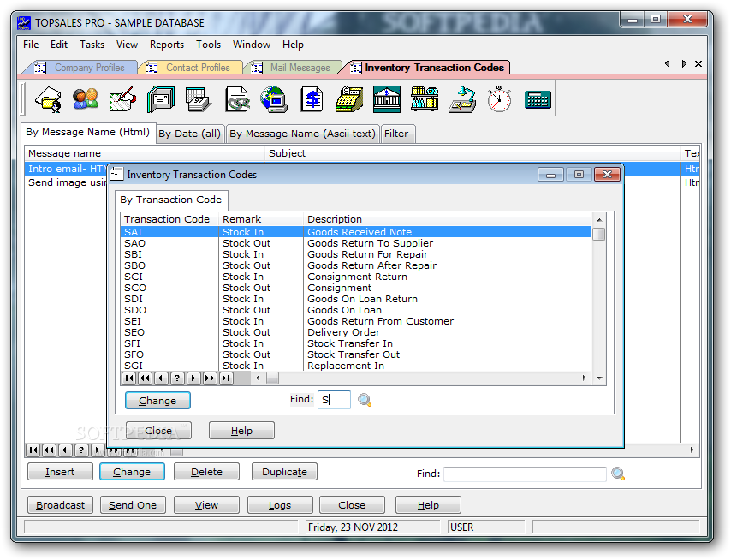The width and height of the screenshot is (731, 560).
Task: Click the cash register icon
Action: click(x=349, y=99)
